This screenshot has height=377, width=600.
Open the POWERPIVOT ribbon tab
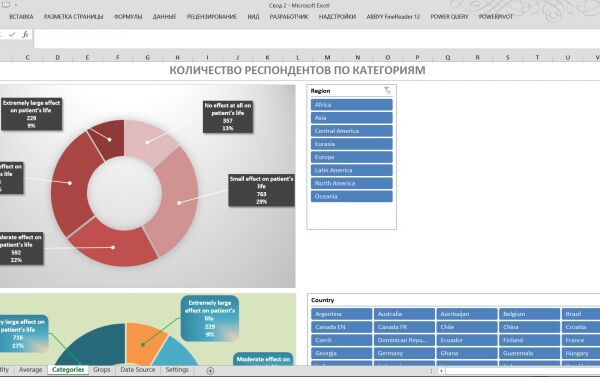496,17
